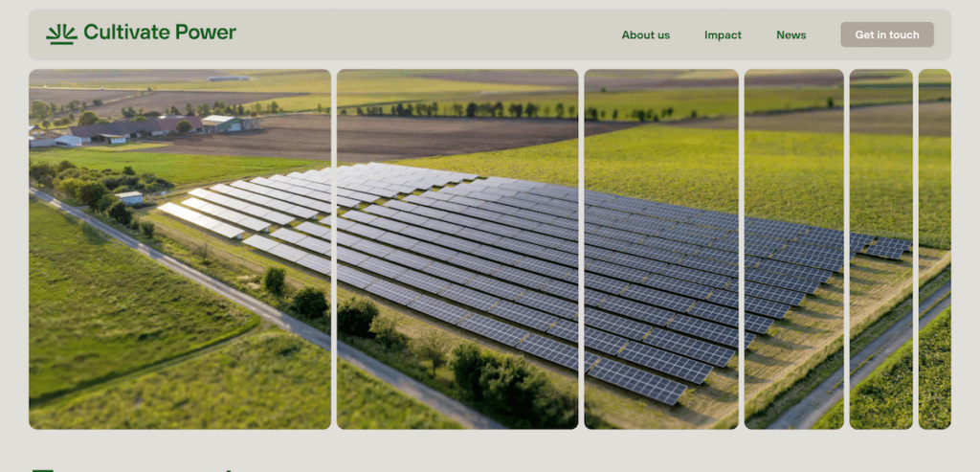Click the Cultivate Power brand name
Screen dimensions: 980x472
pyautogui.click(x=160, y=32)
